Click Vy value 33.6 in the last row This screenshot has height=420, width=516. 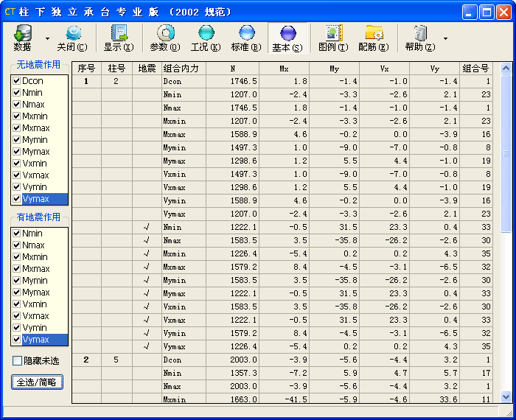coord(435,399)
